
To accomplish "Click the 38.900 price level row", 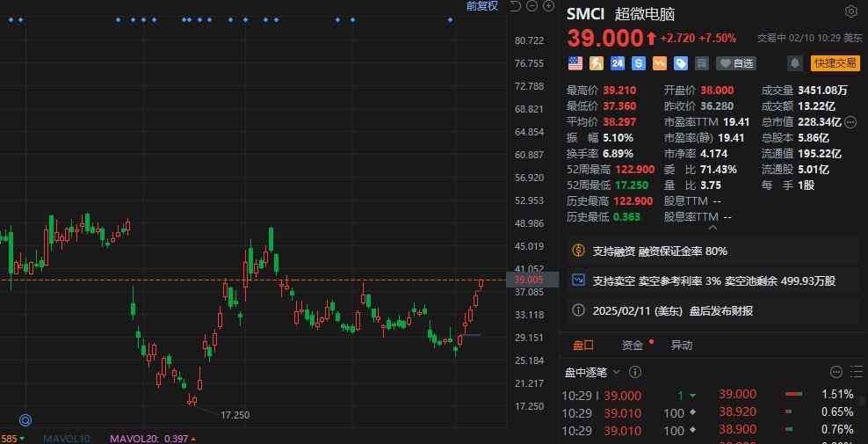I will (786, 430).
